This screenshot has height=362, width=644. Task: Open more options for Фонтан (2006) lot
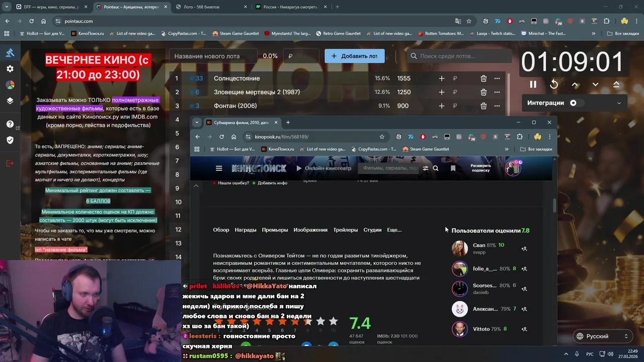[497, 106]
